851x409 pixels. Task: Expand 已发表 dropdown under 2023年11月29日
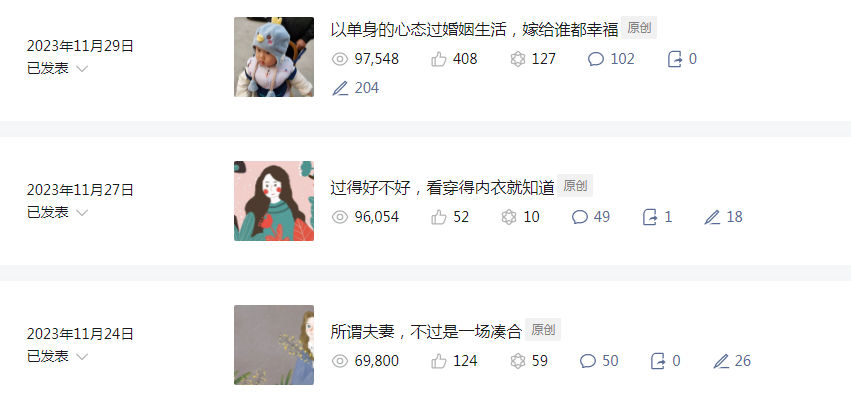pos(81,69)
